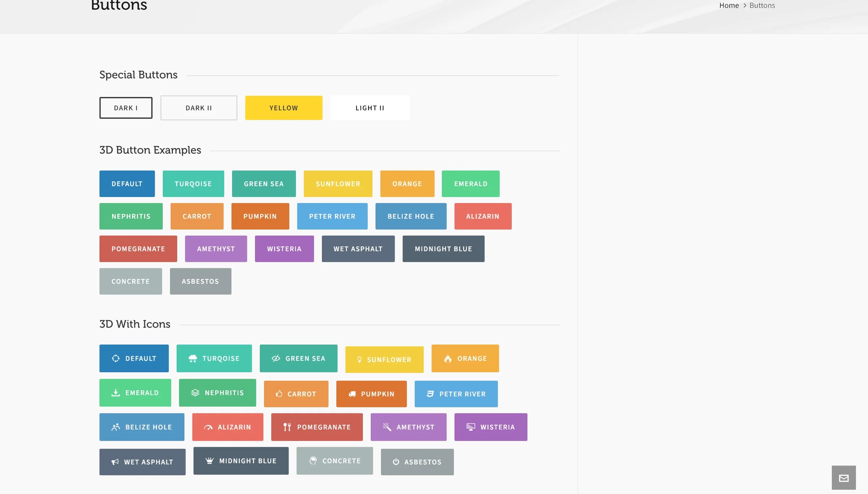Click the HTML5 shield icon on Peter River
This screenshot has height=494, width=868.
[x=430, y=394]
